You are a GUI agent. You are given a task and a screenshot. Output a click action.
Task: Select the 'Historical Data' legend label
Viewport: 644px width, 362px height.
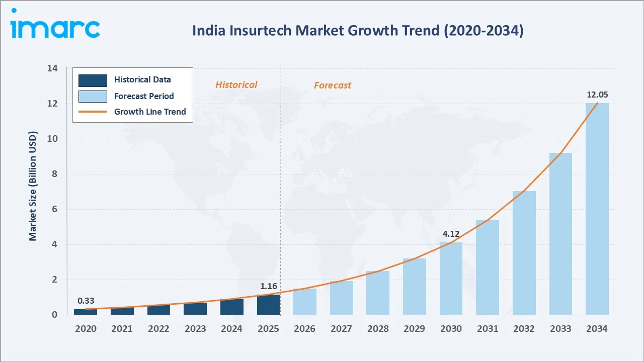pos(142,79)
